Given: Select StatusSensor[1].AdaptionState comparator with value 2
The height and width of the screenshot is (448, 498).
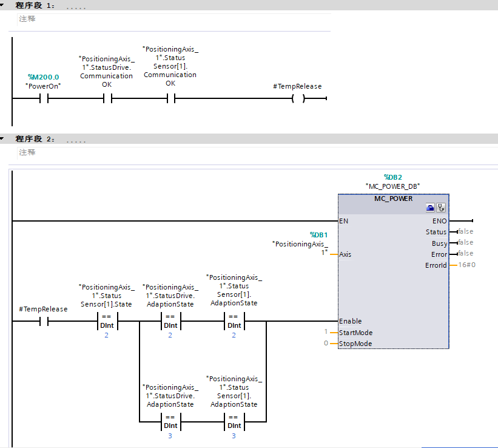Looking at the screenshot, I should coord(234,321).
